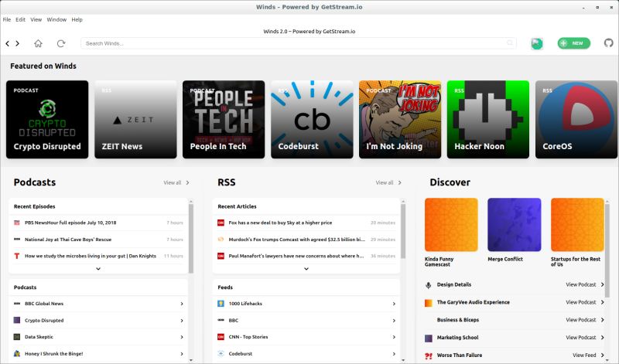Open the Crypto Disrupted featured card
This screenshot has height=364, width=619.
[x=47, y=120]
